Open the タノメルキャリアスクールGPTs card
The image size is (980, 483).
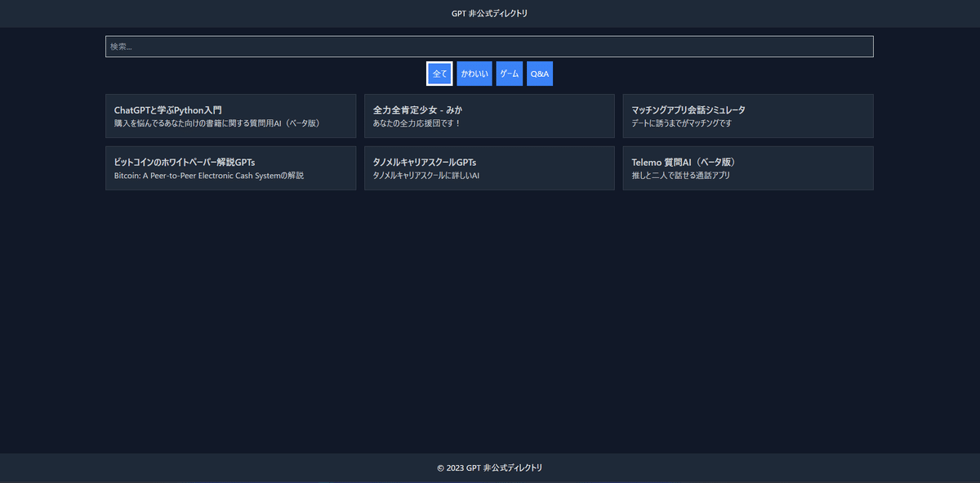click(489, 168)
